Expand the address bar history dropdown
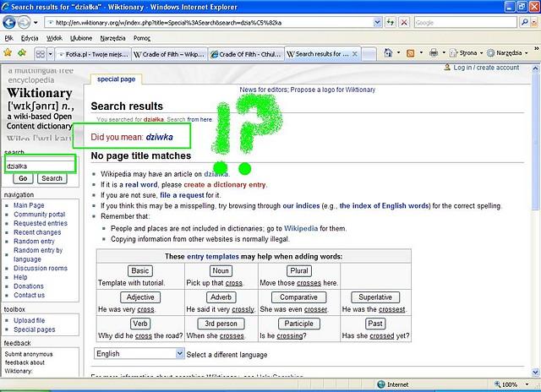The width and height of the screenshot is (541, 392). 378,23
